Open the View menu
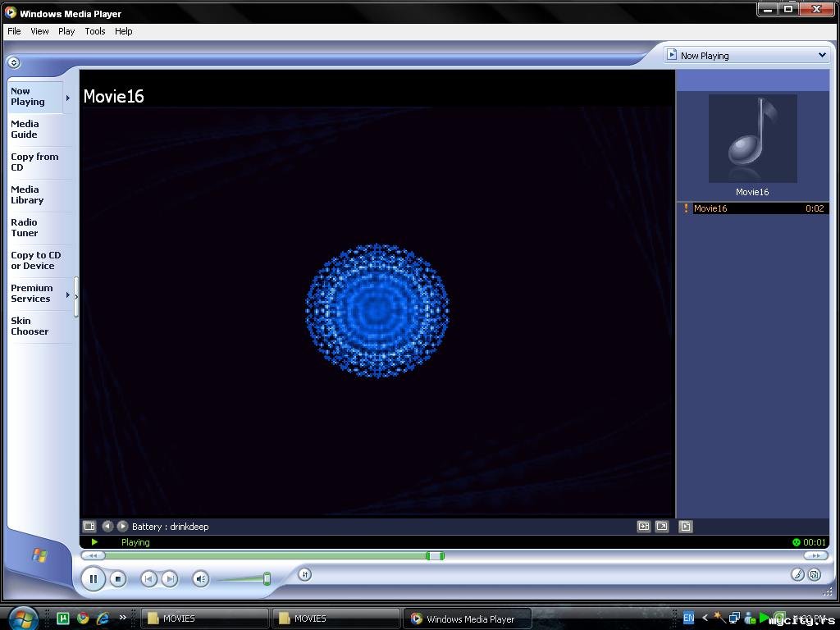Screen dimensions: 840x630 pos(39,31)
